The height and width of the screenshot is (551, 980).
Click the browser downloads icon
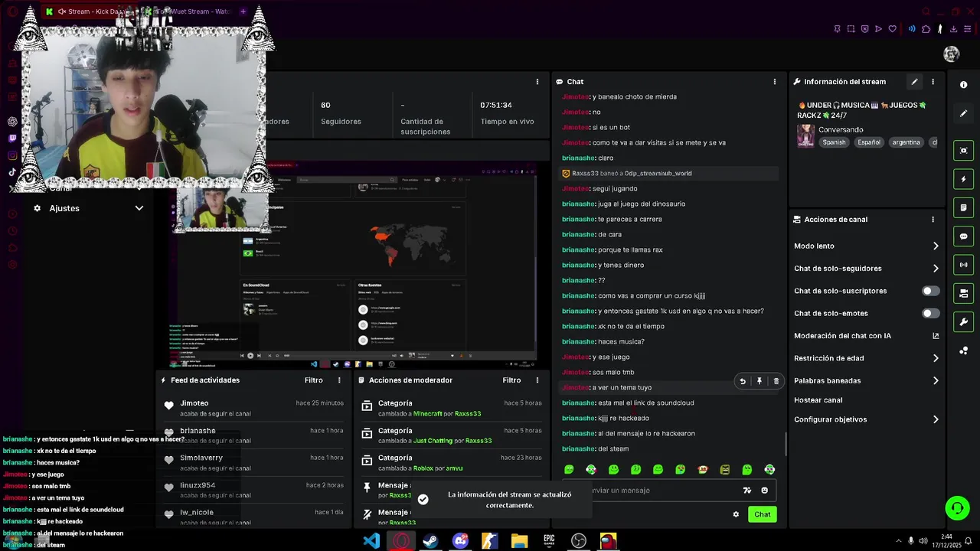coord(953,29)
